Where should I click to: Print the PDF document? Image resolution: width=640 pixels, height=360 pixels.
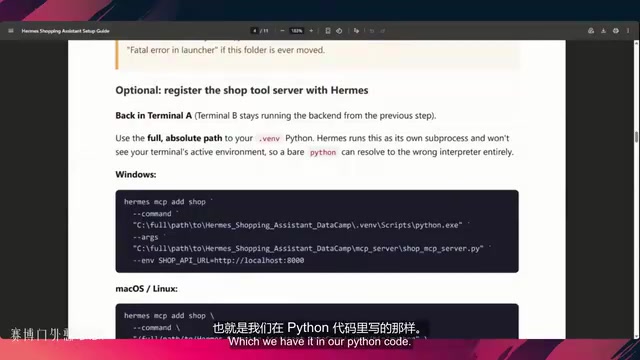tap(616, 31)
